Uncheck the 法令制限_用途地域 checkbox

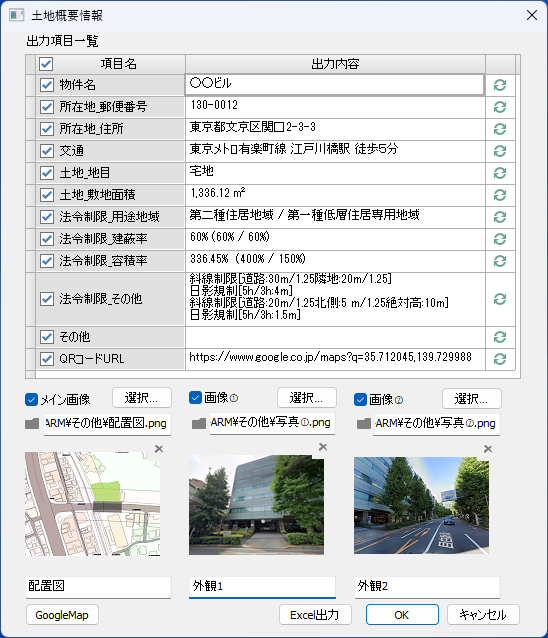[47, 217]
